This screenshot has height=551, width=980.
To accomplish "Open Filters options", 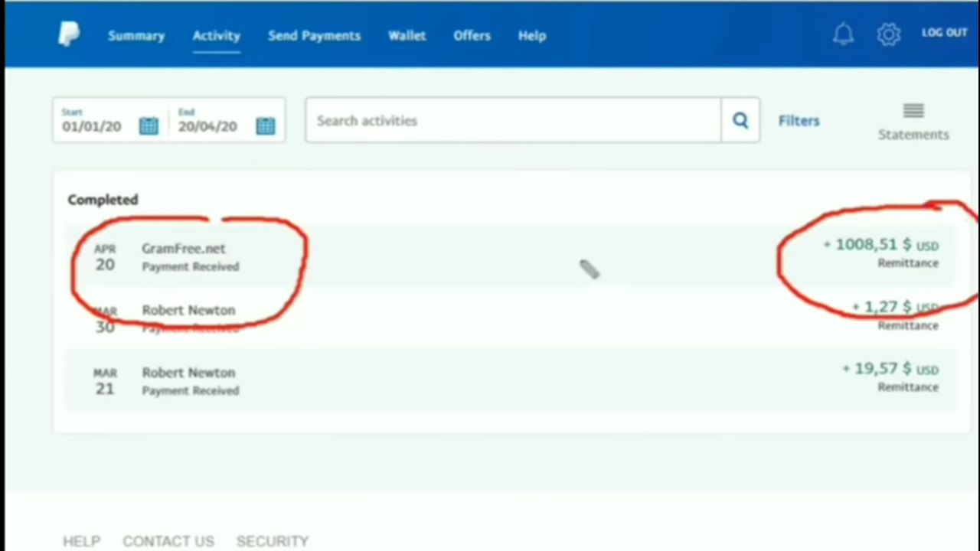I will pyautogui.click(x=799, y=120).
